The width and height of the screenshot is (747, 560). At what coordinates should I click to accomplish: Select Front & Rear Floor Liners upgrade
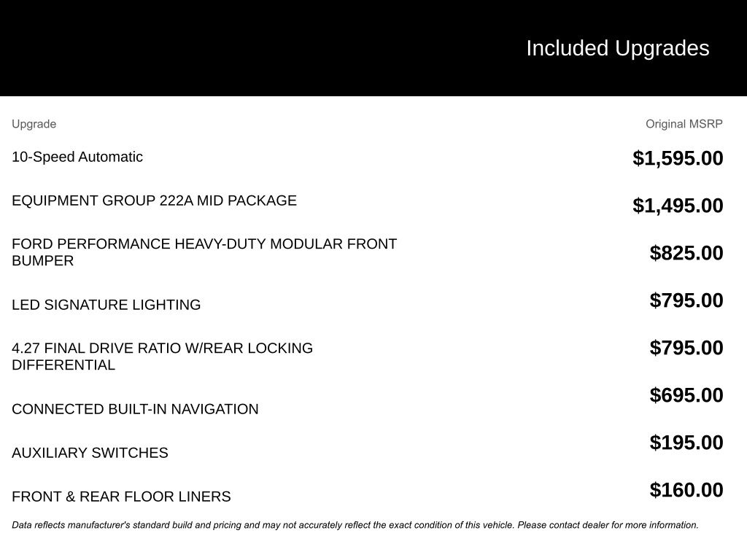point(121,497)
